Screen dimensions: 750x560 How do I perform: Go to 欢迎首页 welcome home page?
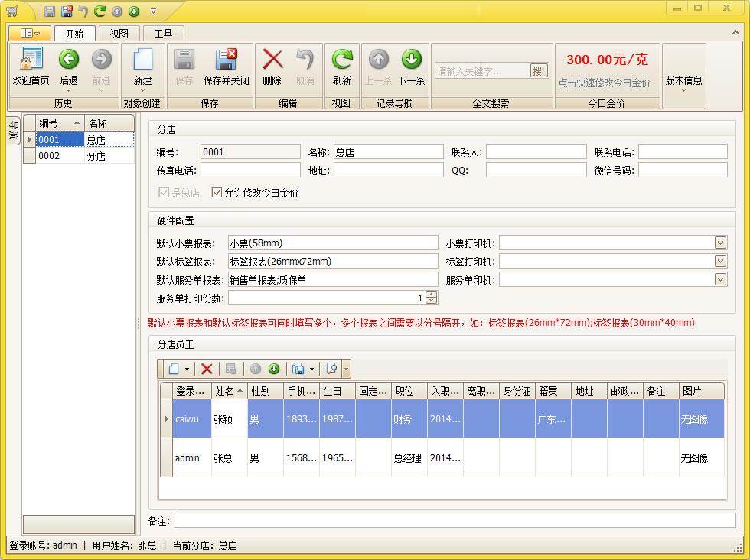coord(31,67)
